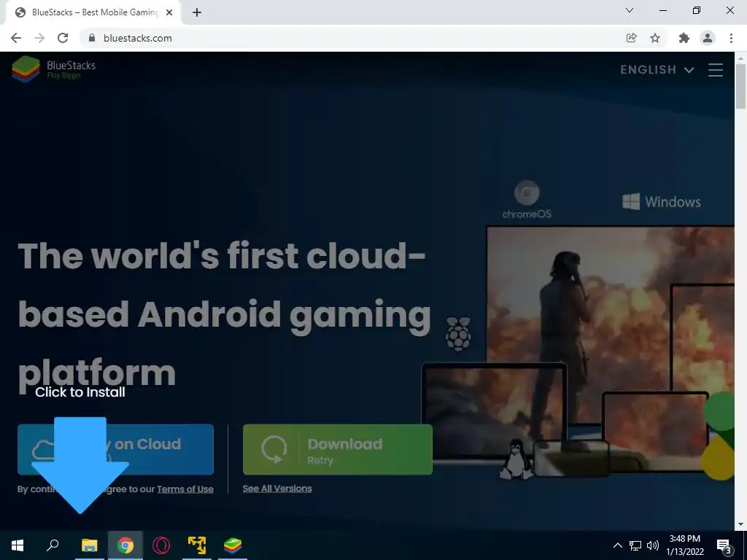Open Opera from the taskbar
Screen dimensions: 747x560
161,545
